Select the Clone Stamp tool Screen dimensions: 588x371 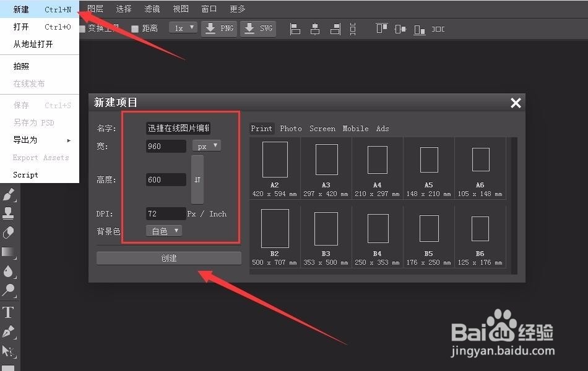pyautogui.click(x=8, y=213)
